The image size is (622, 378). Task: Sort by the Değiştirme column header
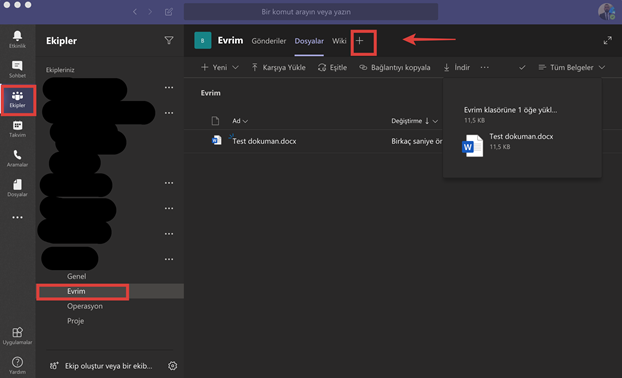point(415,121)
